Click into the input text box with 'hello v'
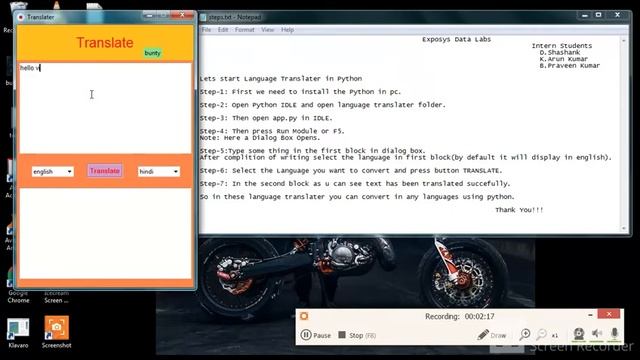The width and height of the screenshot is (640, 360). point(105,108)
